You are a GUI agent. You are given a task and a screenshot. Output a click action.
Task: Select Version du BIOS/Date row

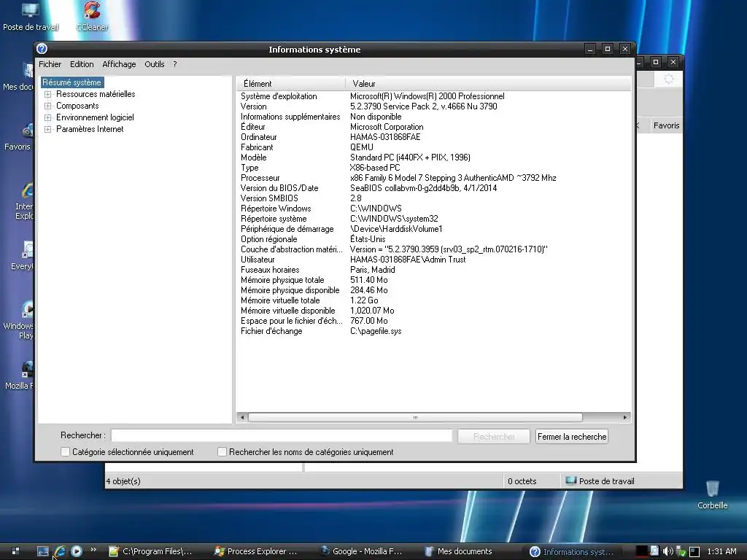coord(433,188)
